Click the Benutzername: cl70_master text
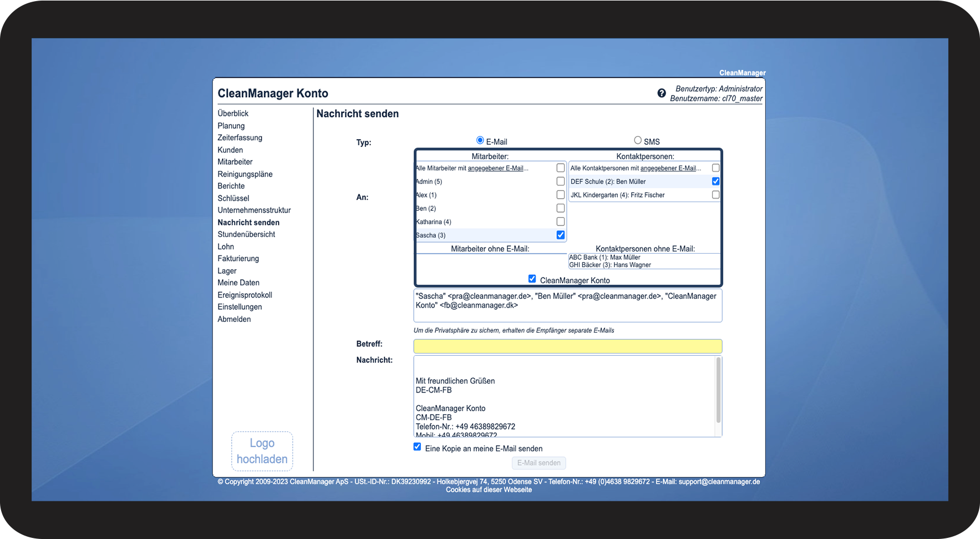Screen dimensions: 980x539 tap(716, 99)
